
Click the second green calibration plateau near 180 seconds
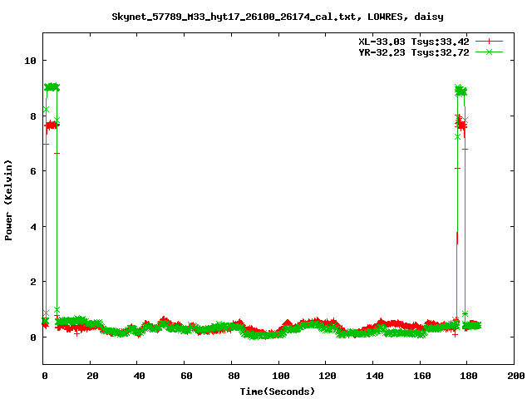click(x=461, y=91)
